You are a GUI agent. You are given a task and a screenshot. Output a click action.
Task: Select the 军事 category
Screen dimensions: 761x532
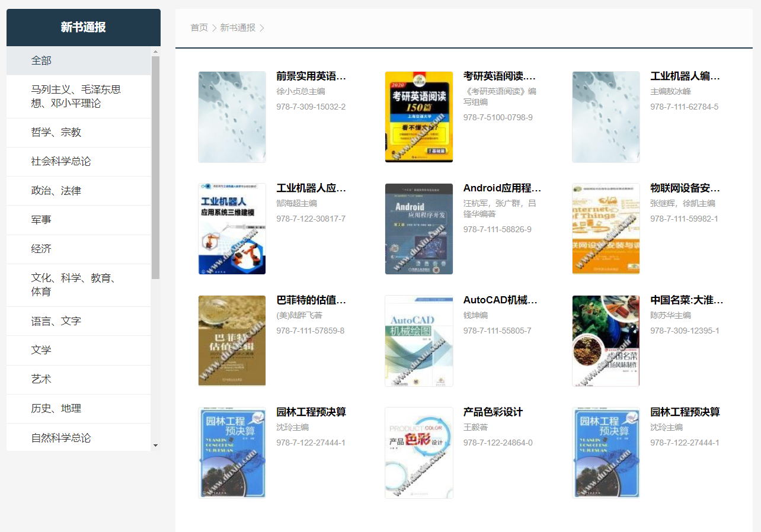pos(41,219)
